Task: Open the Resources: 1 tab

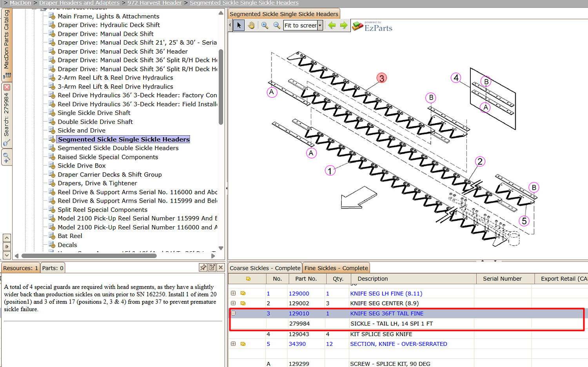Action: [21, 268]
